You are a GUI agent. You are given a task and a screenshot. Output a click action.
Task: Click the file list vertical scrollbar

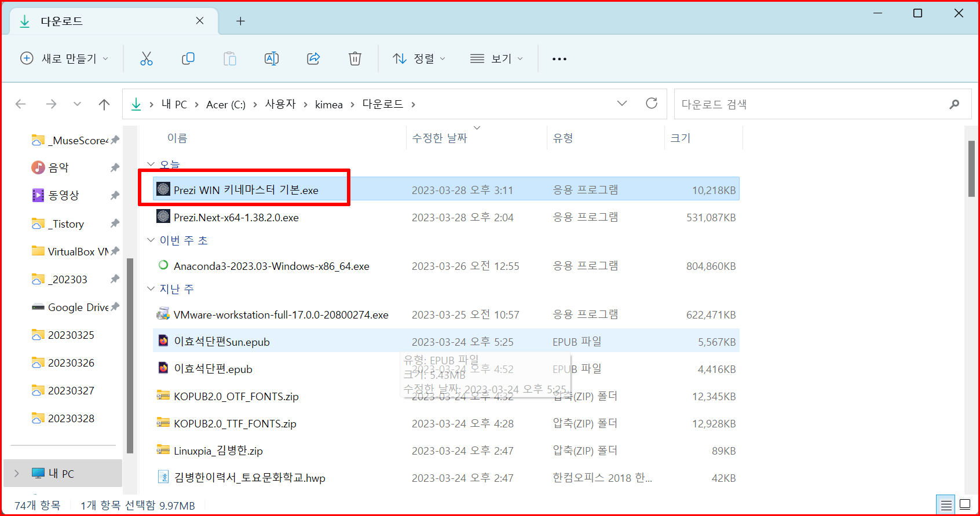pos(972,169)
